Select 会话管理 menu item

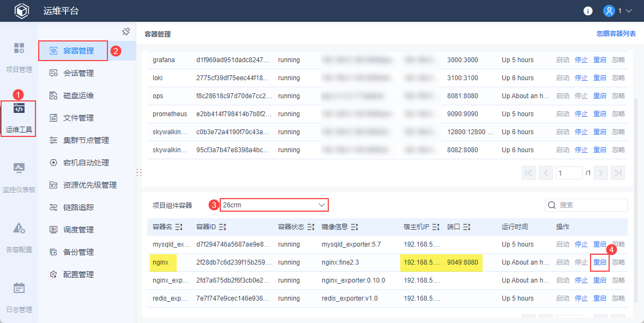click(x=79, y=73)
